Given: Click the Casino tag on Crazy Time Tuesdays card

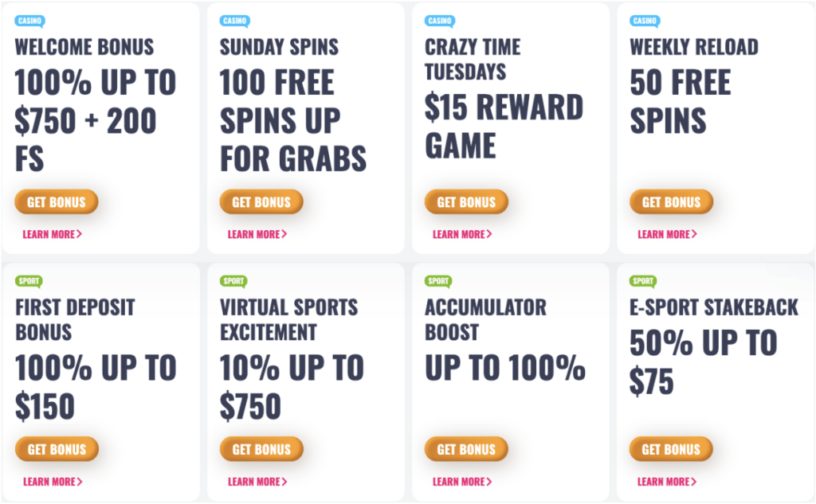Looking at the screenshot, I should (440, 21).
